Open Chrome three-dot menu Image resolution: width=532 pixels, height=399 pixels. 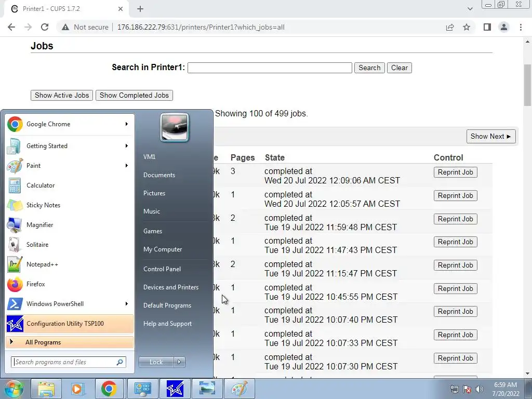coord(521,27)
